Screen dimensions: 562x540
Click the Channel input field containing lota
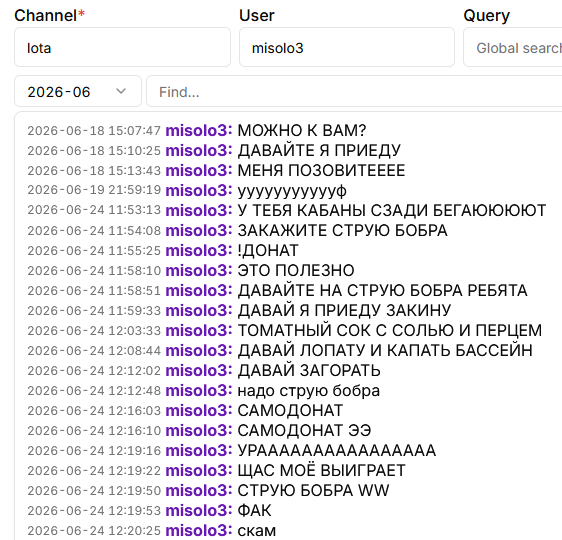[122, 47]
